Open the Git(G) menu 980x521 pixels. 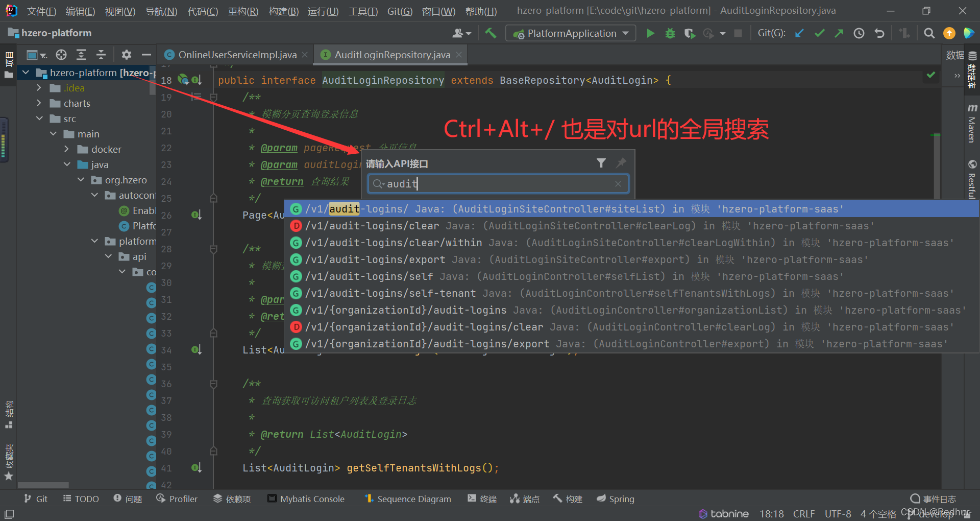[x=400, y=11]
